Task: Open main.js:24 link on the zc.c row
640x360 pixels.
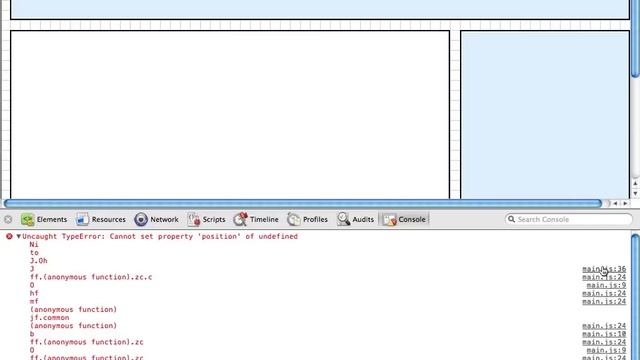Action: (604, 277)
